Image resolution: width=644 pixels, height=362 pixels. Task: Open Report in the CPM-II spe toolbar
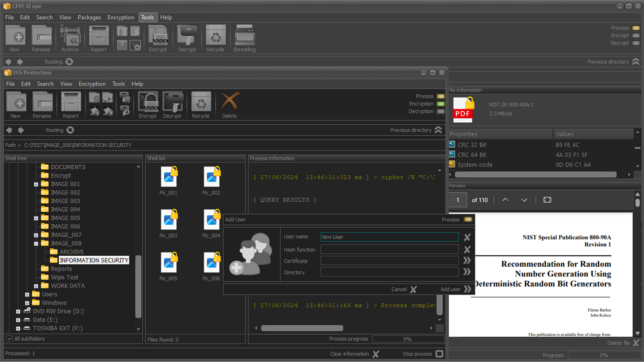point(98,38)
